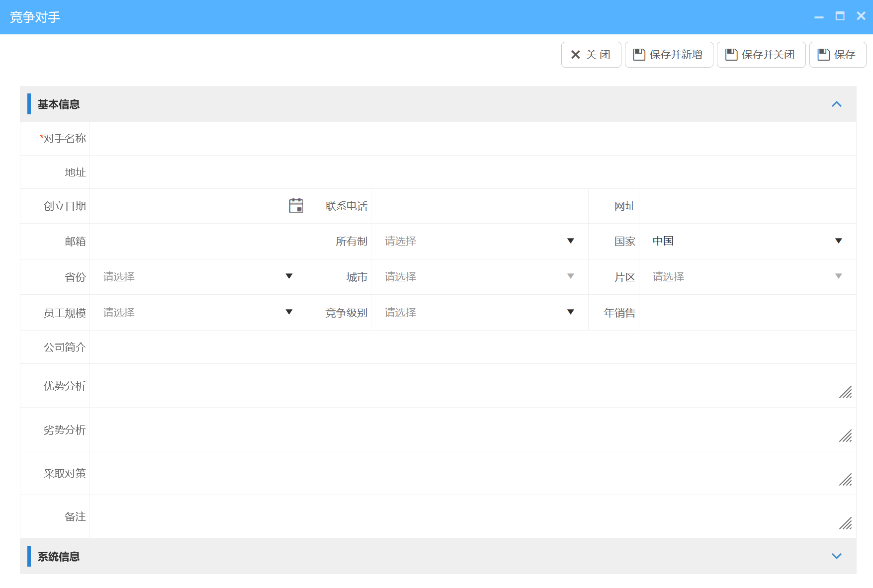This screenshot has height=588, width=873.
Task: Click into the 公司简介 text area
Action: 348,347
